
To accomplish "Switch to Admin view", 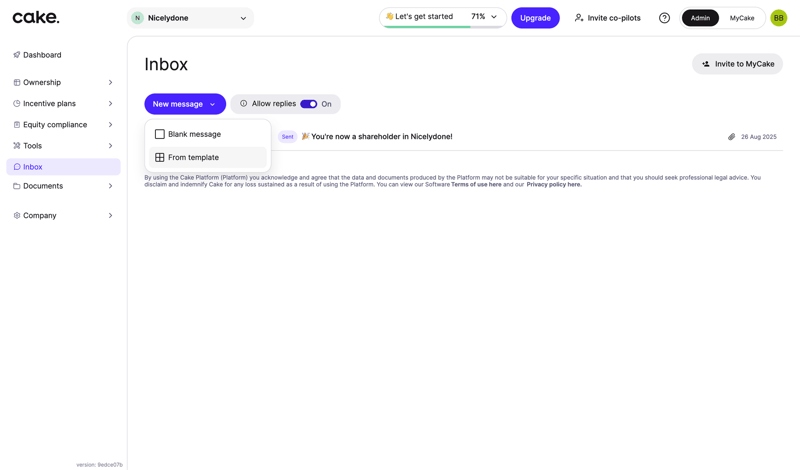I will pos(700,18).
